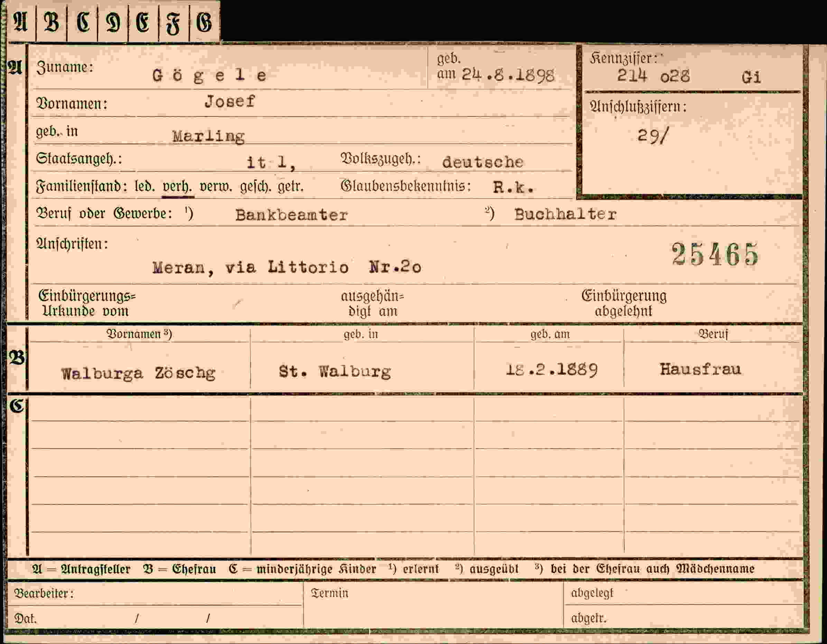This screenshot has height=644, width=827.
Task: Click the birthplace 'Marling'
Action: (x=208, y=136)
